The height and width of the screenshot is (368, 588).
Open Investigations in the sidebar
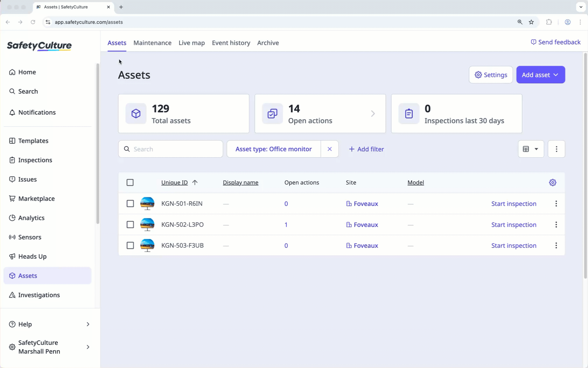(48, 295)
